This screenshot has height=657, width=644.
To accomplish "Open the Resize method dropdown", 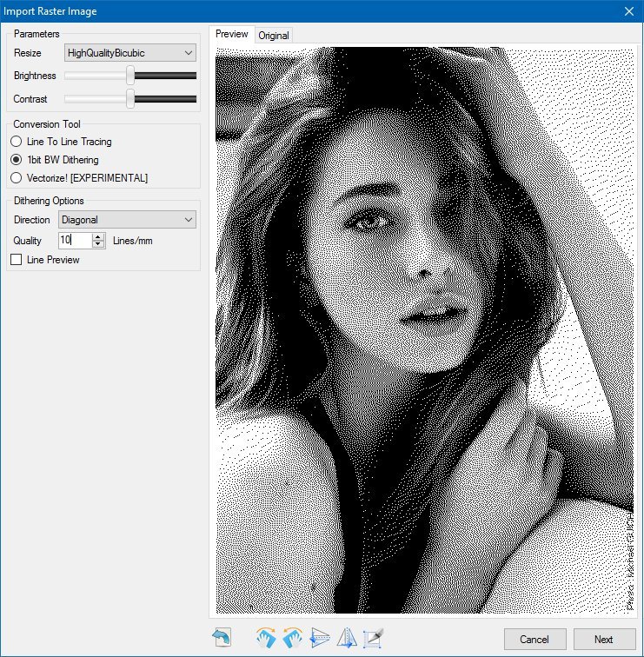I will (130, 53).
